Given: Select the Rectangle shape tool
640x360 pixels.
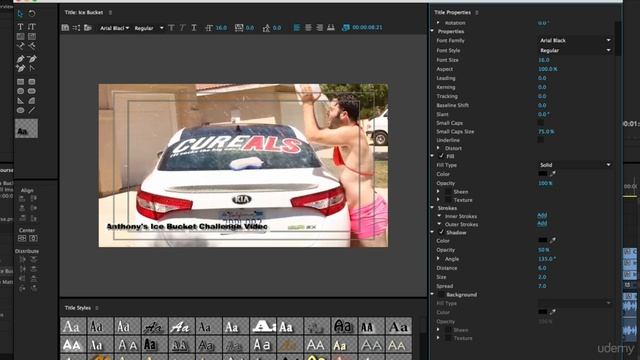Looking at the screenshot, I should click(20, 82).
